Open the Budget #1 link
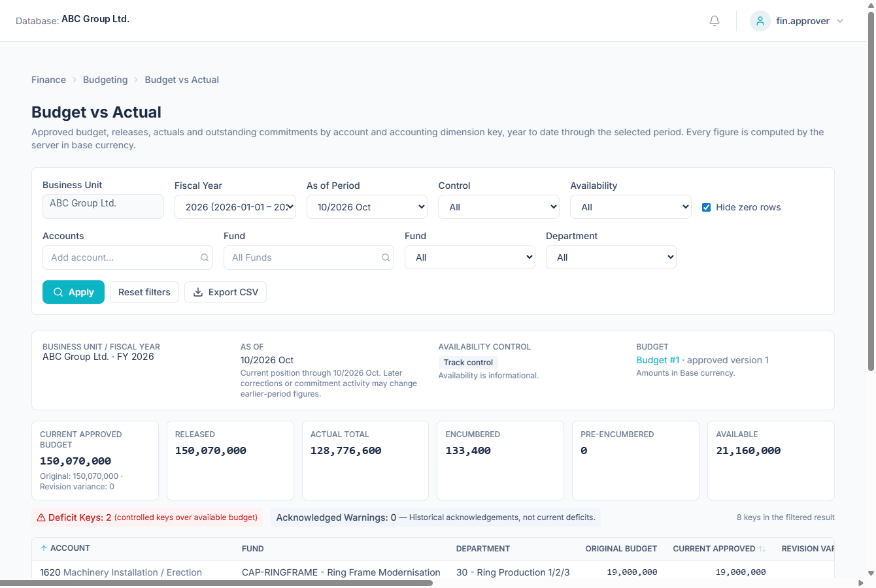The width and height of the screenshot is (876, 588). click(658, 360)
